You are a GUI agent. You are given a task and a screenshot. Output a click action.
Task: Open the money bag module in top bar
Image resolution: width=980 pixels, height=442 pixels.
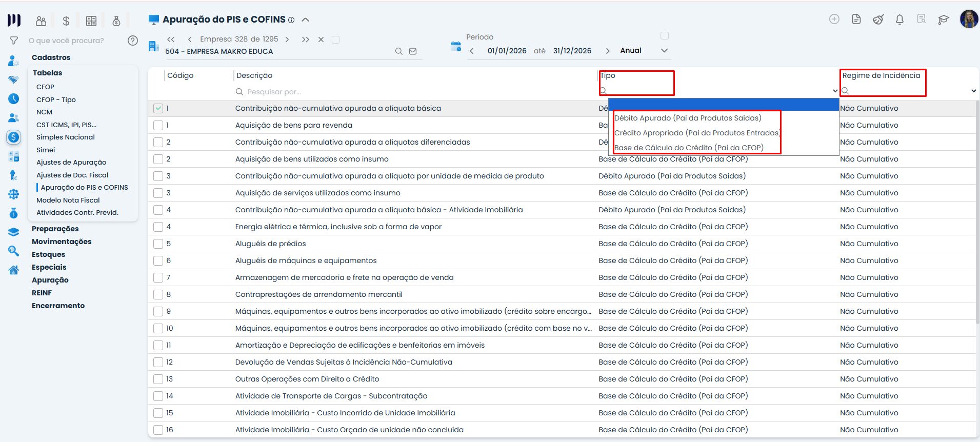[116, 21]
